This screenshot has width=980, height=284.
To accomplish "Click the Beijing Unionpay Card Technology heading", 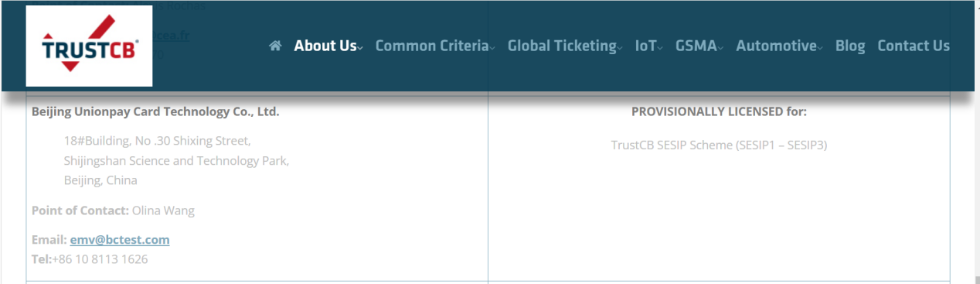I will pyautogui.click(x=155, y=111).
